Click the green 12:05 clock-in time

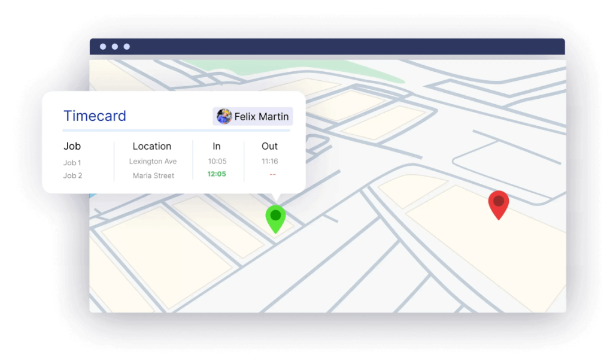pos(217,174)
